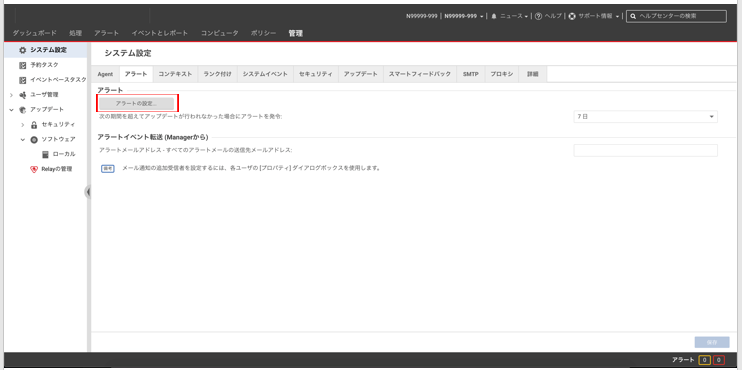Collapse the sidebar with the arrow handle

pos(88,192)
